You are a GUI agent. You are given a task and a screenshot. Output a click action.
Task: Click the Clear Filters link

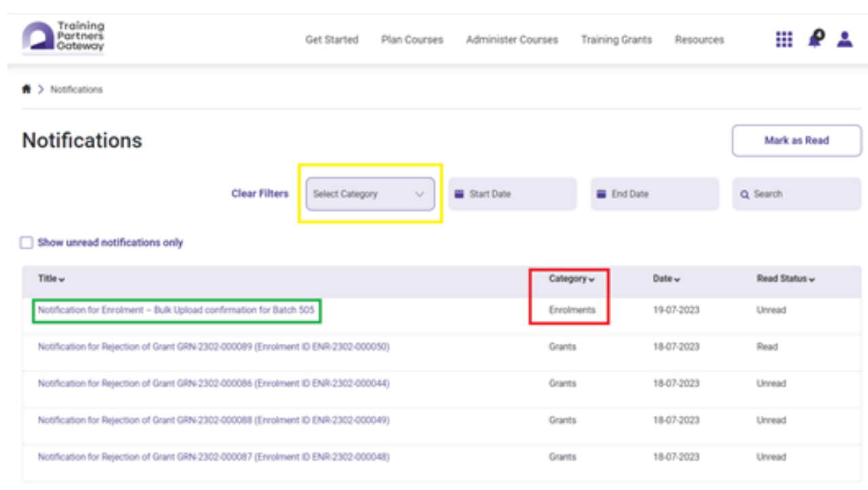click(x=259, y=194)
